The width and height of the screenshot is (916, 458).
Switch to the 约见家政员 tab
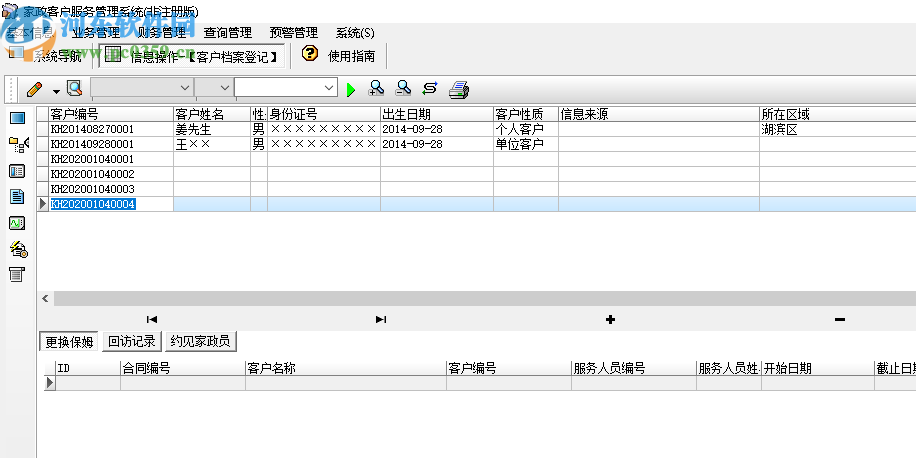(x=201, y=341)
